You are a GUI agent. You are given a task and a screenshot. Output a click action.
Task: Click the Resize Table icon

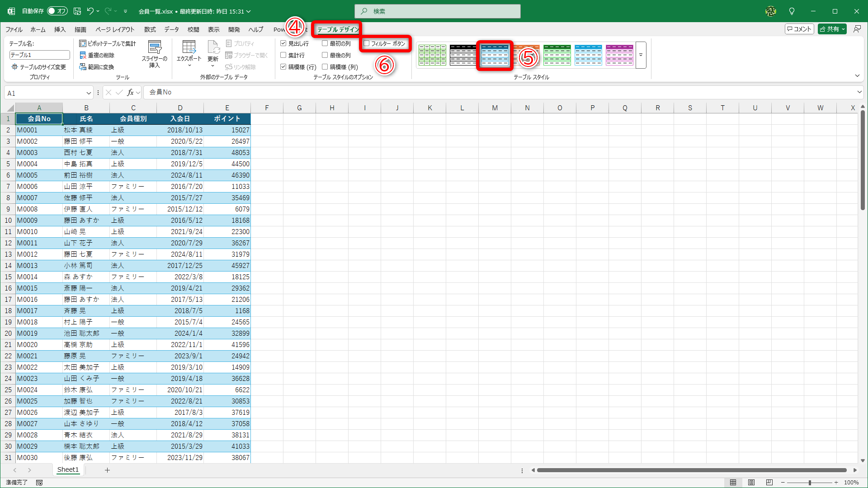14,67
